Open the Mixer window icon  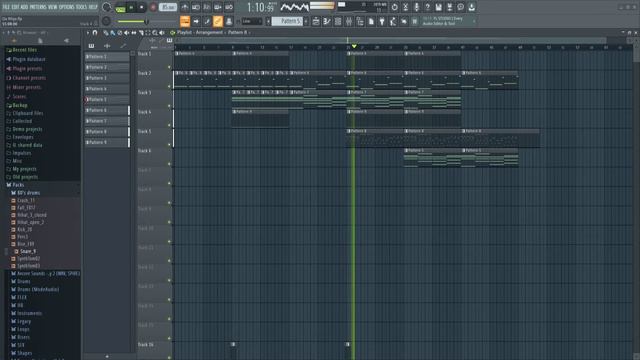click(349, 21)
